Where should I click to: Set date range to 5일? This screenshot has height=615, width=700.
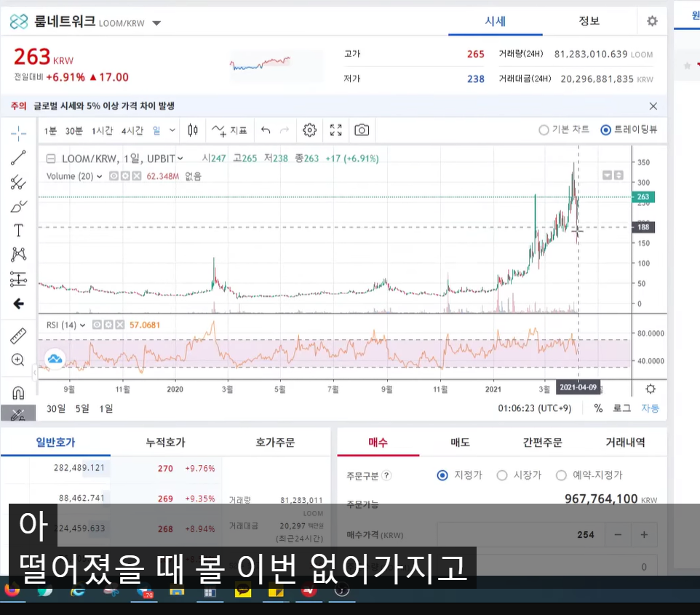[82, 408]
